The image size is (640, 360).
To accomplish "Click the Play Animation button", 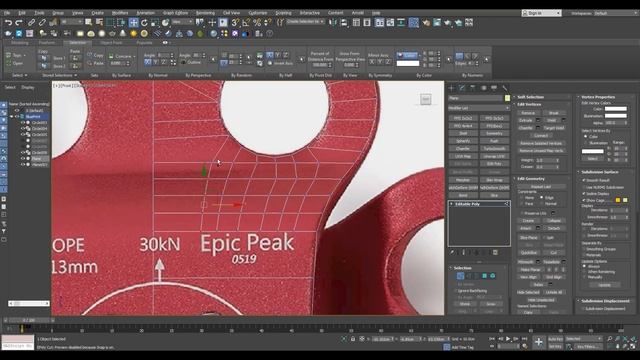I will click(x=508, y=339).
